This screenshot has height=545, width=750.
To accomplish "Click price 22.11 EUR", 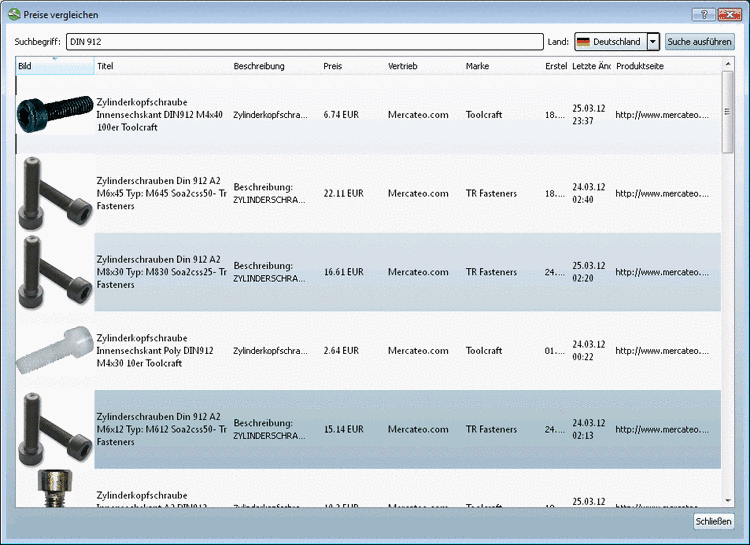I will click(x=343, y=193).
